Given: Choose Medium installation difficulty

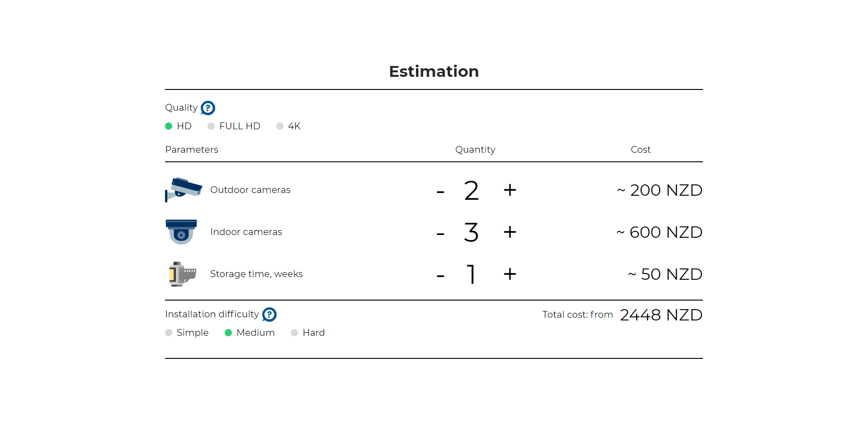Looking at the screenshot, I should point(228,333).
